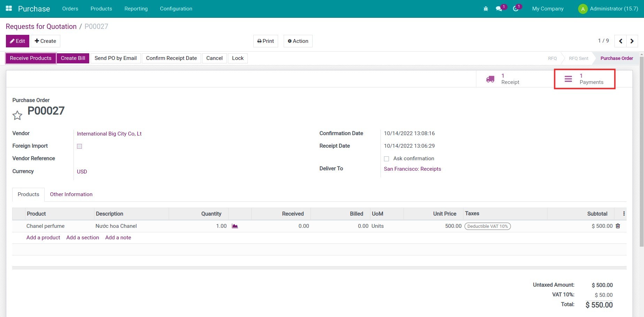Open vendor International Big City Co record
Image resolution: width=644 pixels, height=317 pixels.
click(x=109, y=133)
